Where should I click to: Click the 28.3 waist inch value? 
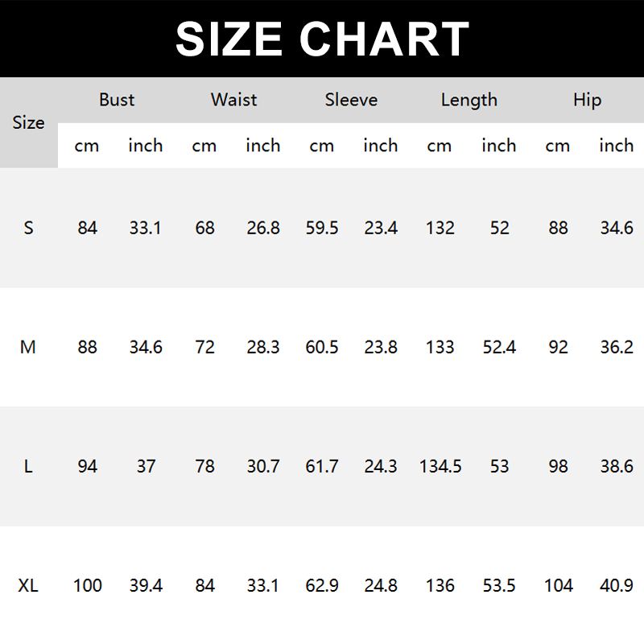point(263,347)
